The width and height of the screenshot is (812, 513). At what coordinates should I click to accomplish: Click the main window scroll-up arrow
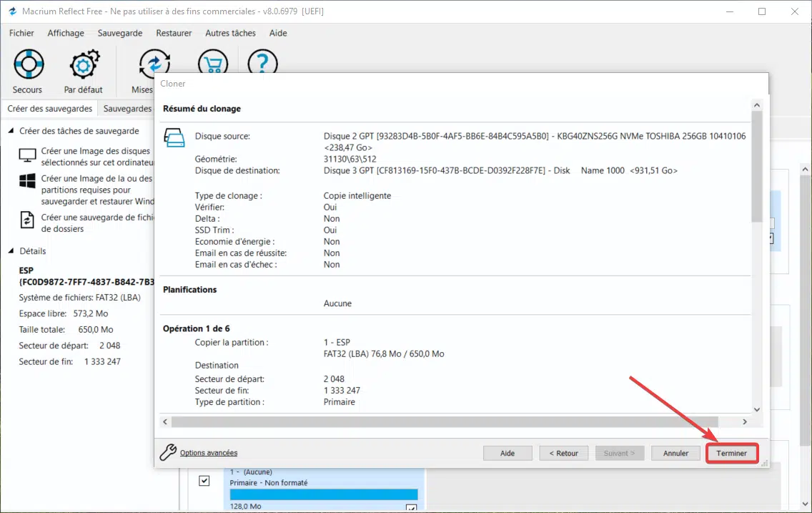[805, 170]
